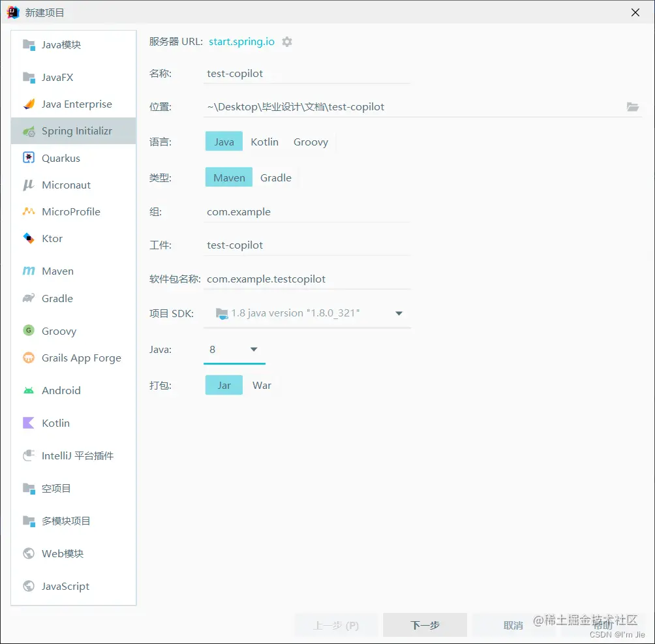The width and height of the screenshot is (655, 644).
Task: Open the Java version dropdown arrow
Action: coord(254,349)
